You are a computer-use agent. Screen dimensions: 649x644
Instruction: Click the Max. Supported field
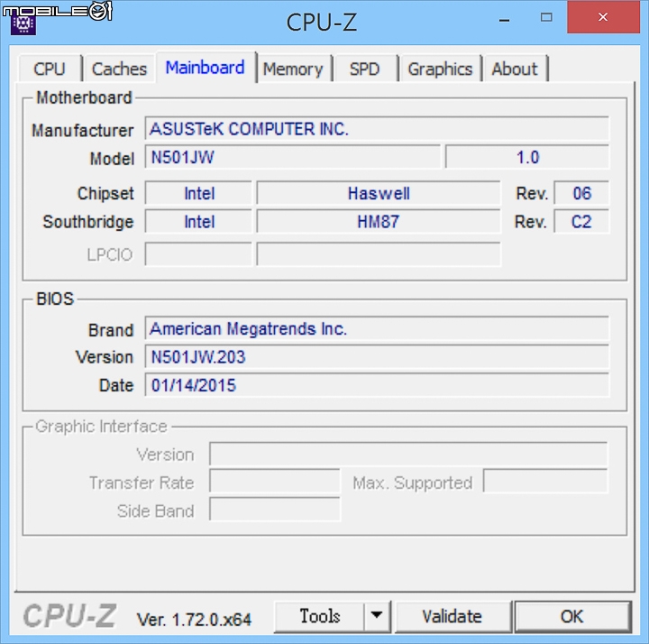(545, 482)
